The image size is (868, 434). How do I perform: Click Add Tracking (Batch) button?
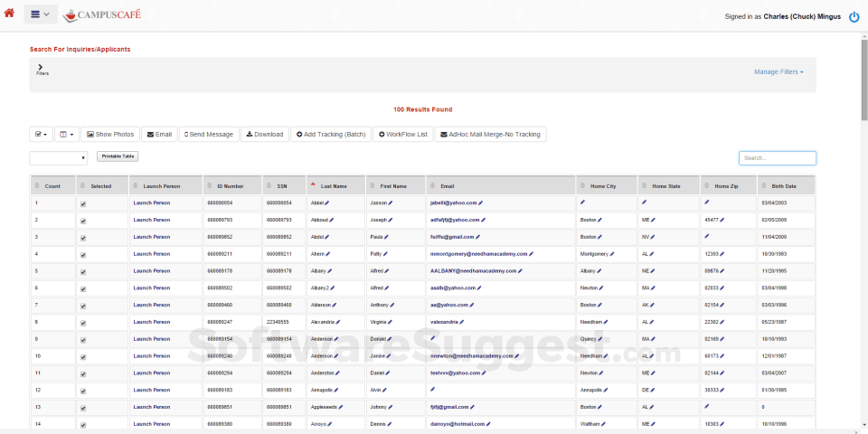(331, 134)
